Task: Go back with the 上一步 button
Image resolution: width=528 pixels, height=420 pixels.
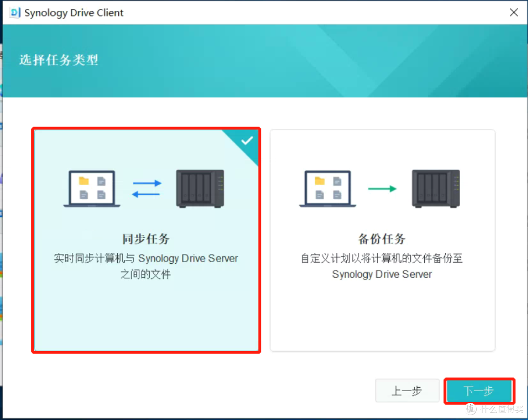Action: (407, 391)
